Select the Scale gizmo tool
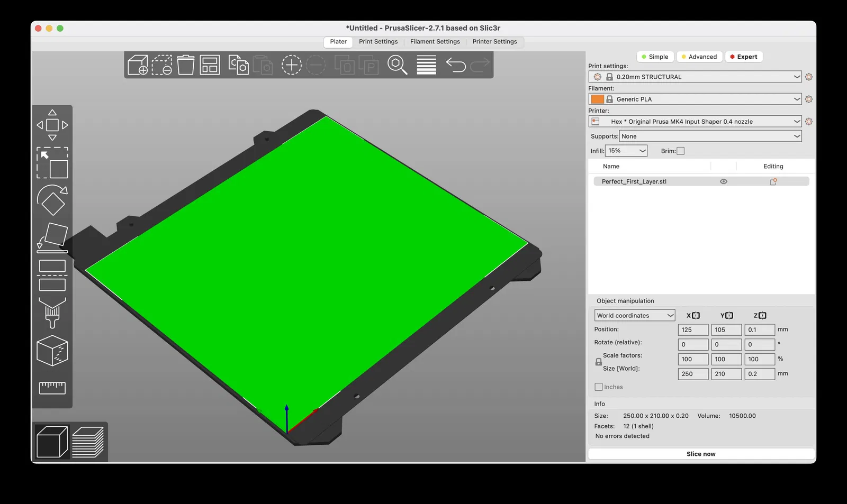The width and height of the screenshot is (847, 504). point(52,163)
